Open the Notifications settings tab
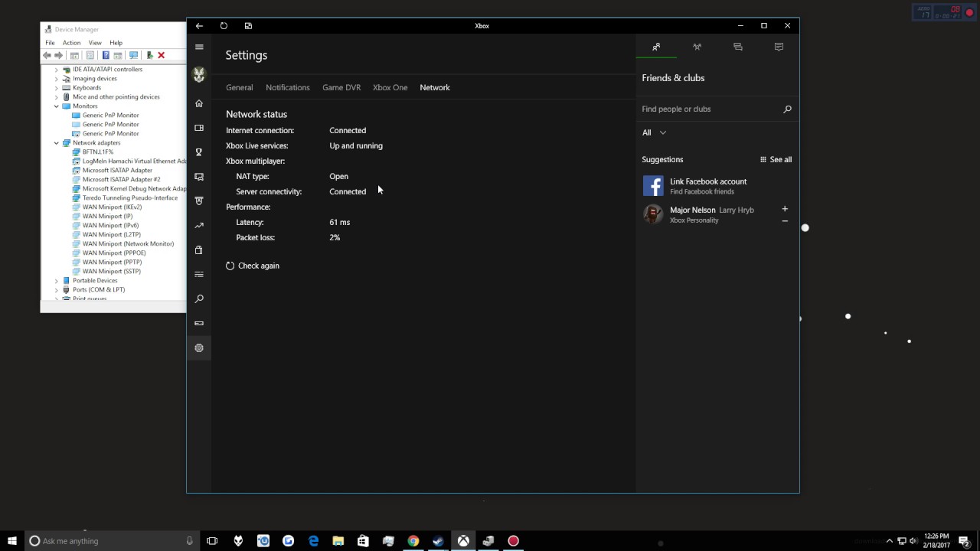Viewport: 980px width, 551px height. 288,87
